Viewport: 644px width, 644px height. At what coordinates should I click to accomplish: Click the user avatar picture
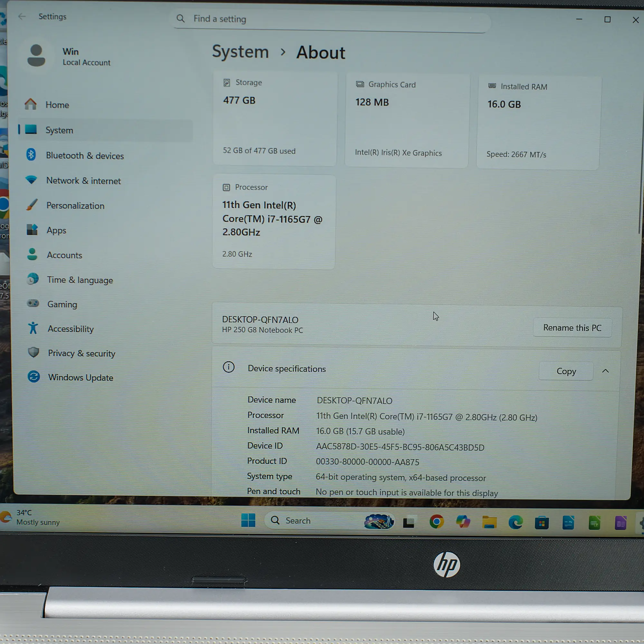[36, 56]
